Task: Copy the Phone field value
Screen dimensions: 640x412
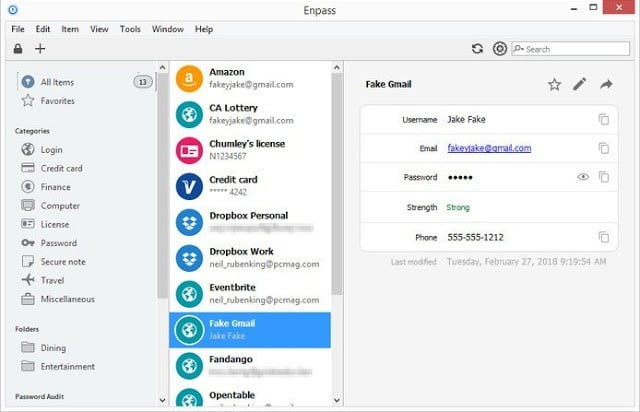Action: coord(604,237)
